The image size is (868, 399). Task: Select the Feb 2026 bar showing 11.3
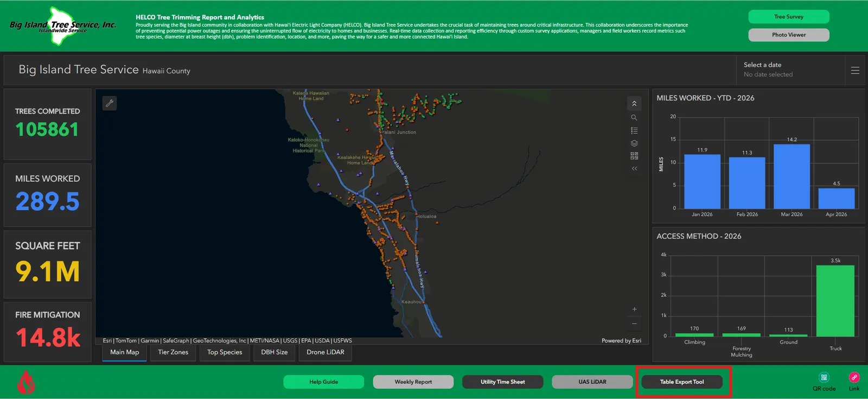click(747, 183)
